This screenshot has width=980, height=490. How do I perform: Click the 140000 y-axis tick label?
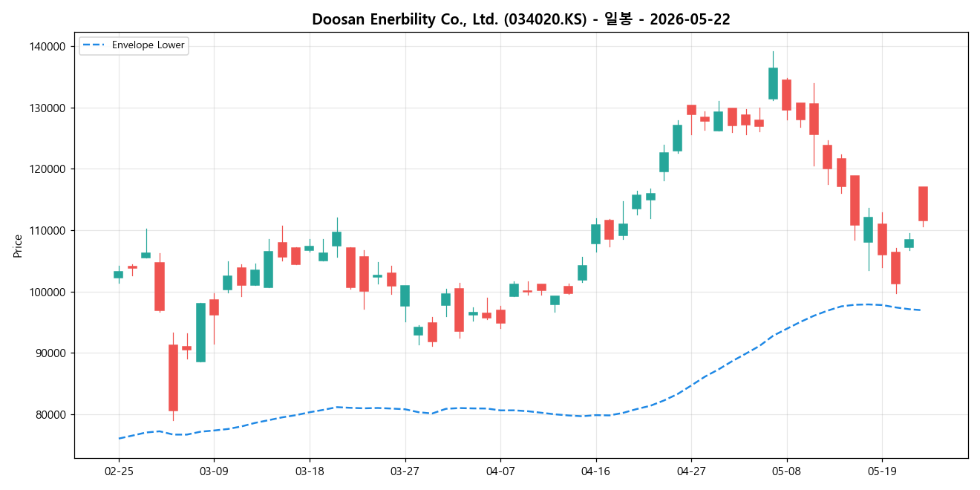point(49,47)
